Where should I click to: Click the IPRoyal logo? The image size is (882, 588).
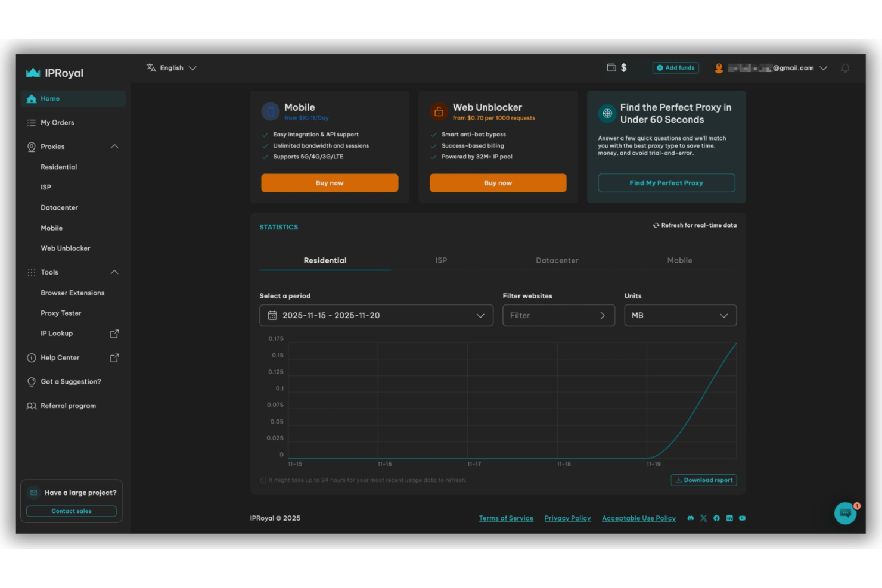(x=54, y=73)
